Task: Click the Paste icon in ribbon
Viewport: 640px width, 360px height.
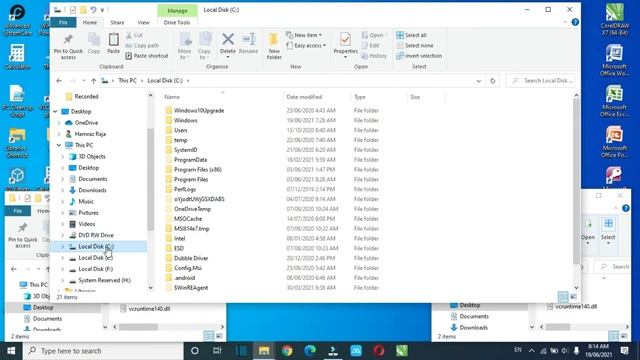Action: coord(113,43)
